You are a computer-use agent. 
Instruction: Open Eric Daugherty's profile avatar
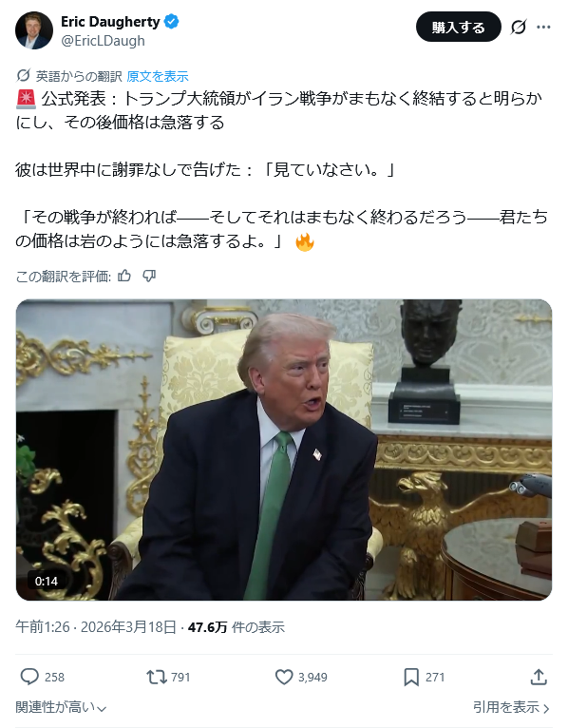(34, 30)
